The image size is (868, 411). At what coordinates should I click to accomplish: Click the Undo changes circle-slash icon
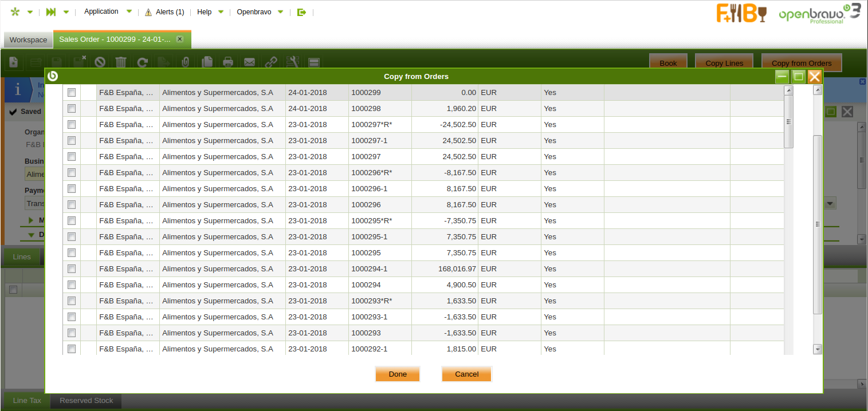point(100,62)
